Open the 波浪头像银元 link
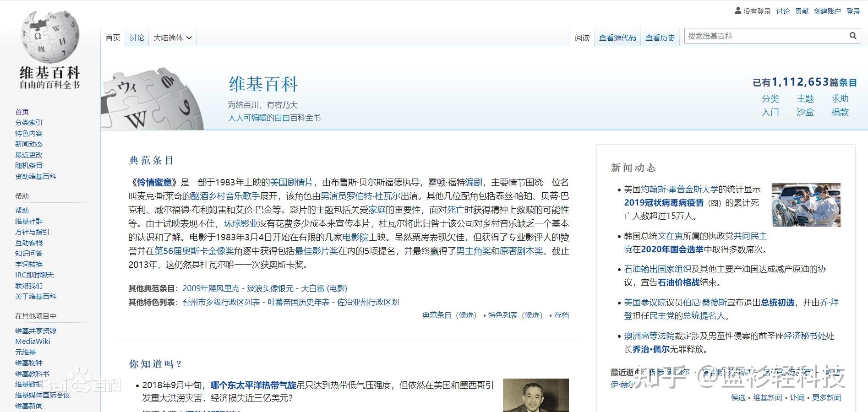This screenshot has height=412, width=868. [x=270, y=288]
